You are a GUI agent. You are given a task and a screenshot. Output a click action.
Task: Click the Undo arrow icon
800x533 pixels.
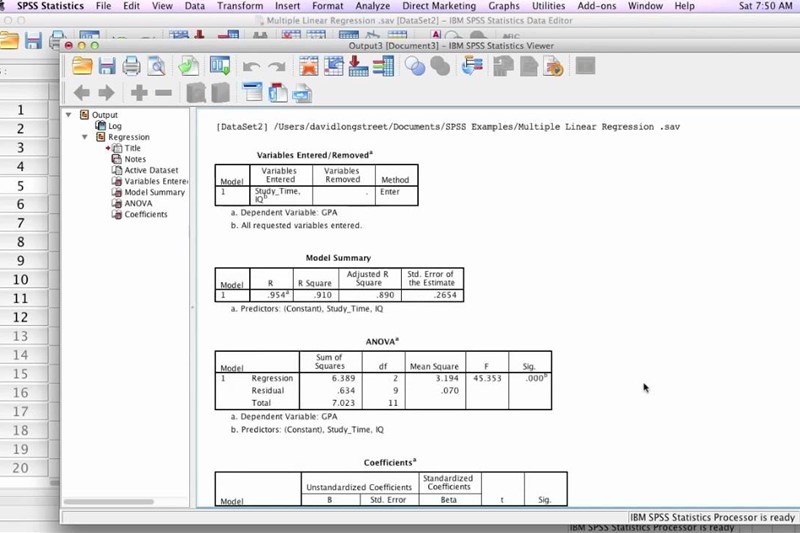click(x=251, y=67)
